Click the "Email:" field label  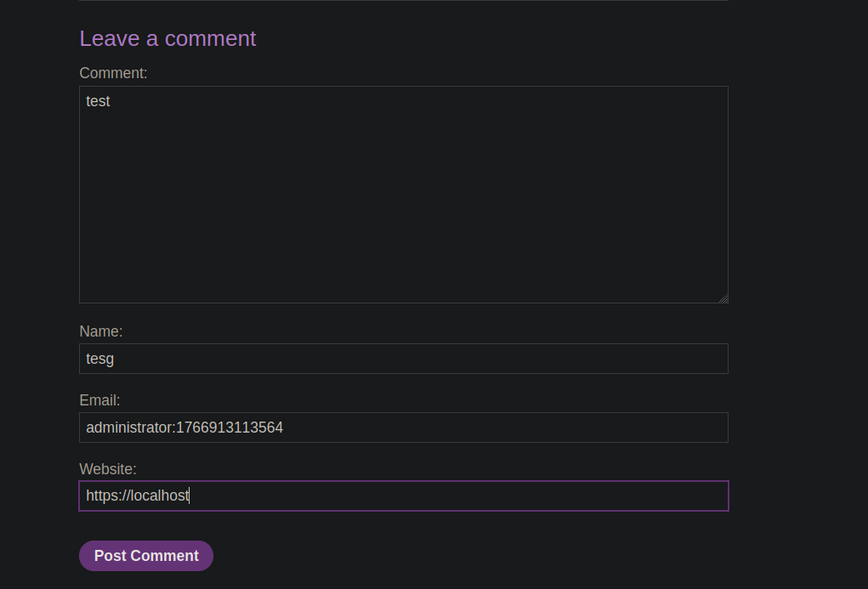[99, 400]
